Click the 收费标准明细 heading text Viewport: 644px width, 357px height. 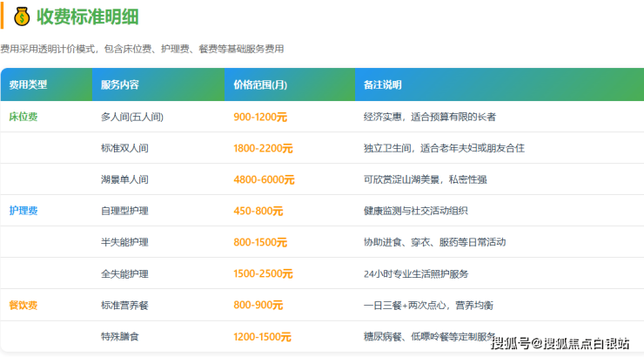coord(86,16)
